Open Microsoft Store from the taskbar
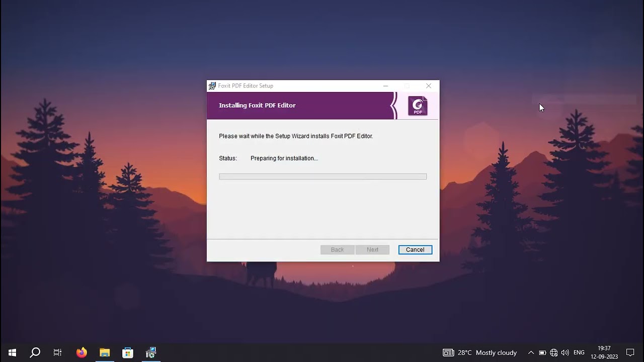This screenshot has width=644, height=362. pos(128,352)
